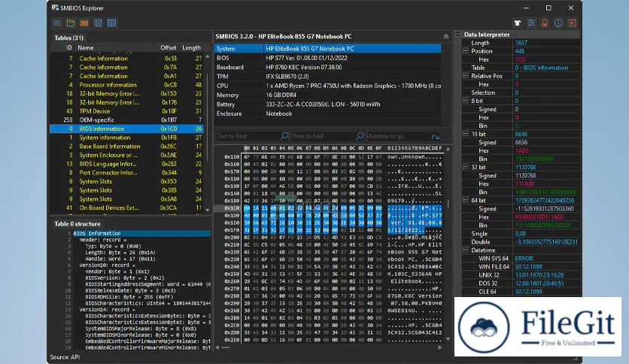Screen dimensions: 629x364
Task: Click the orange memory chip toolbar icon
Action: click(84, 23)
